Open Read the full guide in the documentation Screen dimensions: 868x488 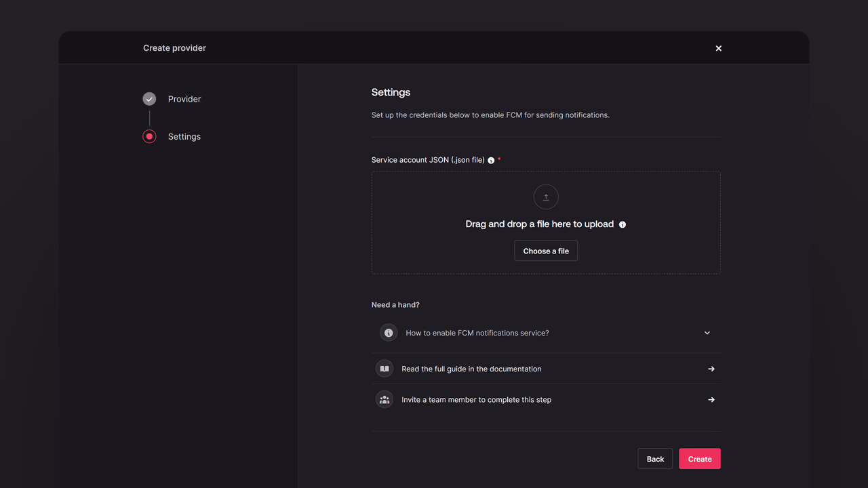[x=546, y=369]
